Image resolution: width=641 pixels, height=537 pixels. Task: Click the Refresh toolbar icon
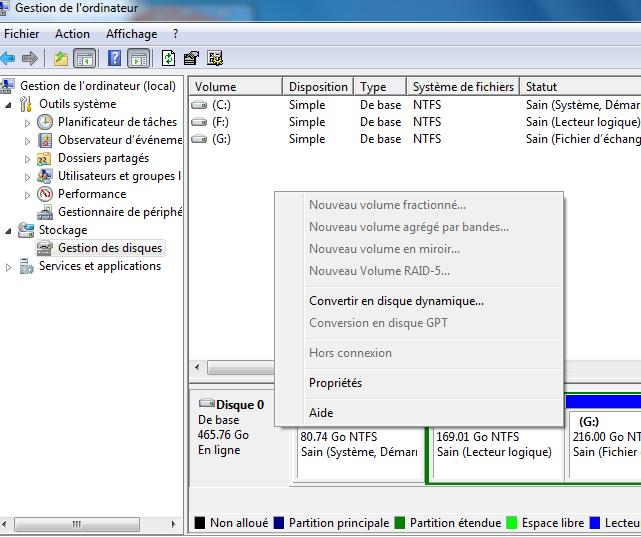click(x=168, y=58)
